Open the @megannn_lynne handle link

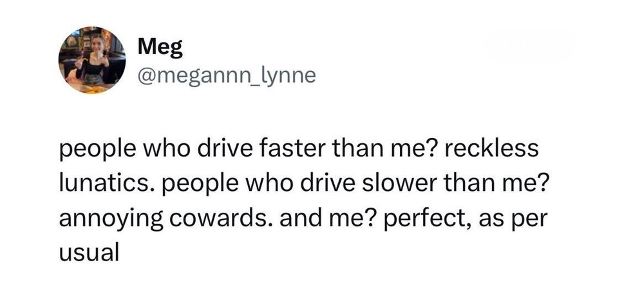pyautogui.click(x=227, y=75)
